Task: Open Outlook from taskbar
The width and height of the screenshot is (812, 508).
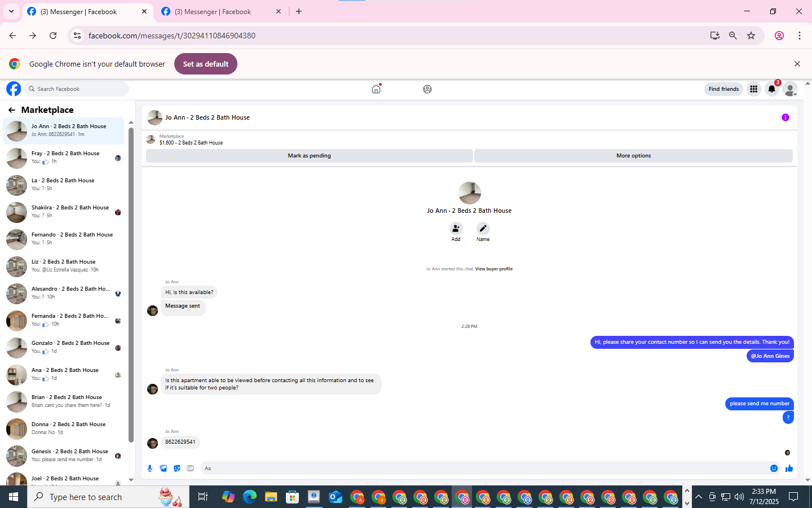Action: coord(336,497)
